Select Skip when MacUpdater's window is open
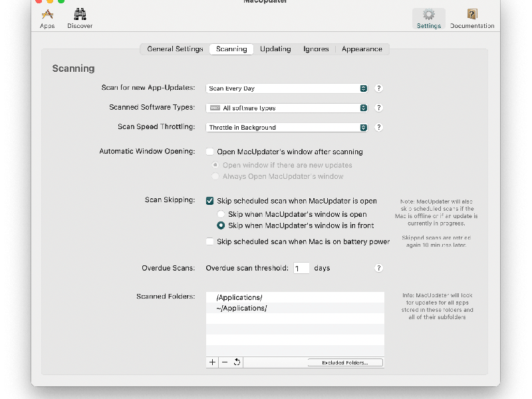The width and height of the screenshot is (532, 399). (221, 214)
